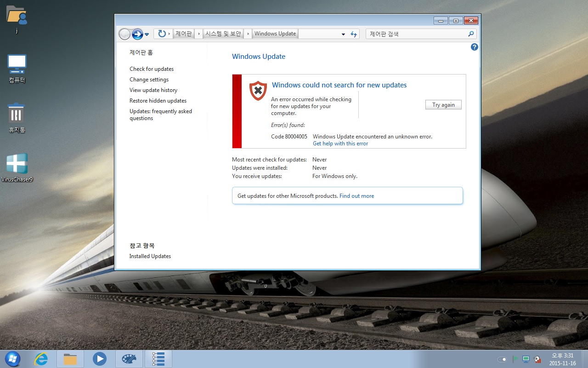Focus the 제어판 검색 search field
The image size is (588, 368).
coord(417,34)
